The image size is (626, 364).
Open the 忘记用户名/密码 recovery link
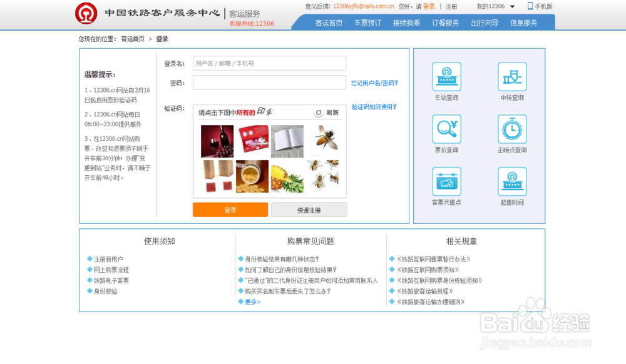click(373, 83)
